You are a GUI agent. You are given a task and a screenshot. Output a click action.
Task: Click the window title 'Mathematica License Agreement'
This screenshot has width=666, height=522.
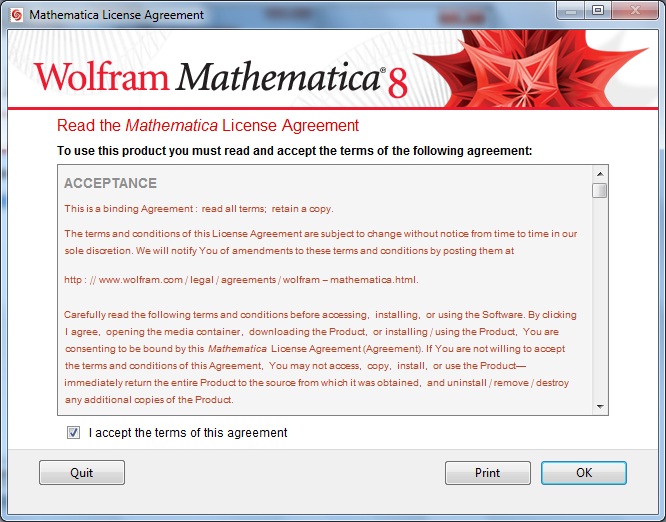(116, 15)
